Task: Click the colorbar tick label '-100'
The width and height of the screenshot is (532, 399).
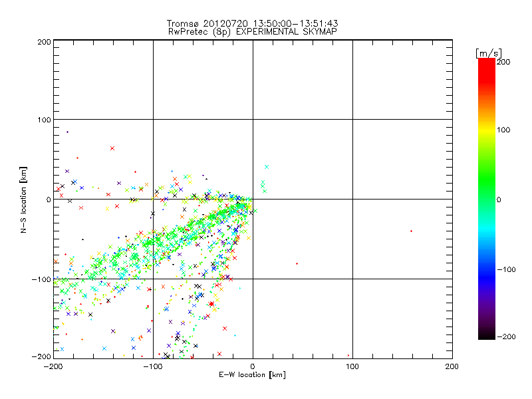Action: point(506,269)
